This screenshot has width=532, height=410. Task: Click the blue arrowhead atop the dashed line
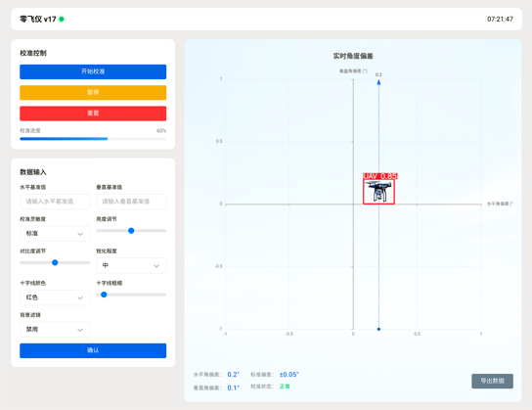[x=378, y=82]
